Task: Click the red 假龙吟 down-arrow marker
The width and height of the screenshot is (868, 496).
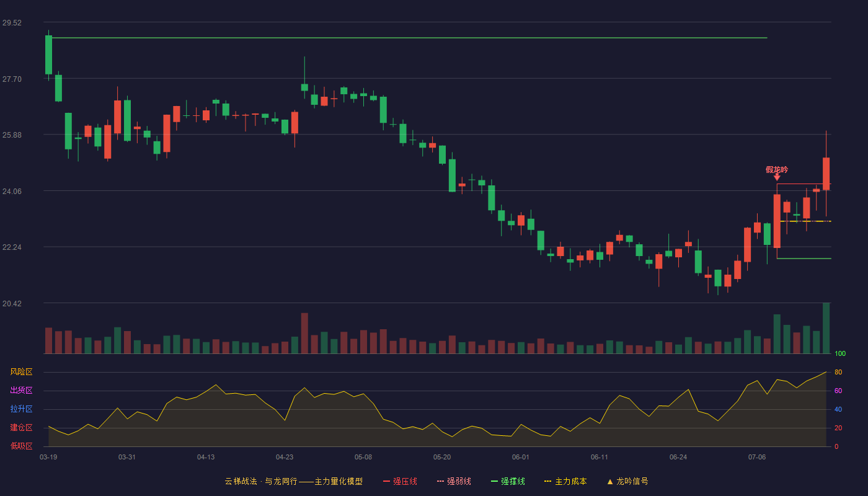Action: pos(777,177)
